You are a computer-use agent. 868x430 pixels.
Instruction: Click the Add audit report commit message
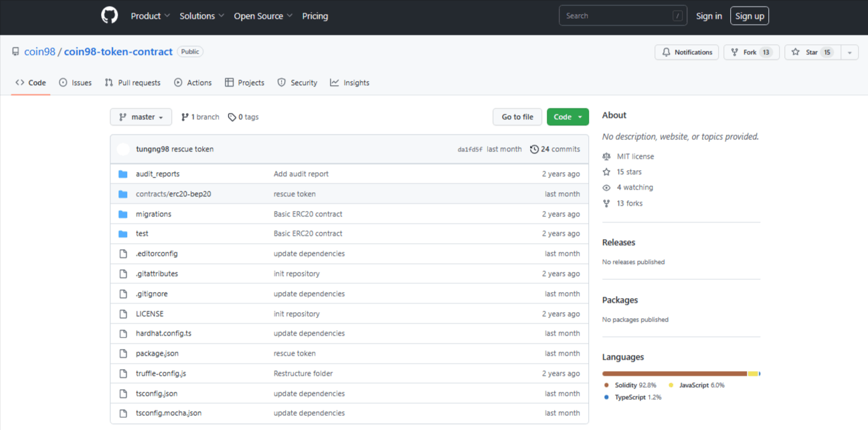point(301,174)
